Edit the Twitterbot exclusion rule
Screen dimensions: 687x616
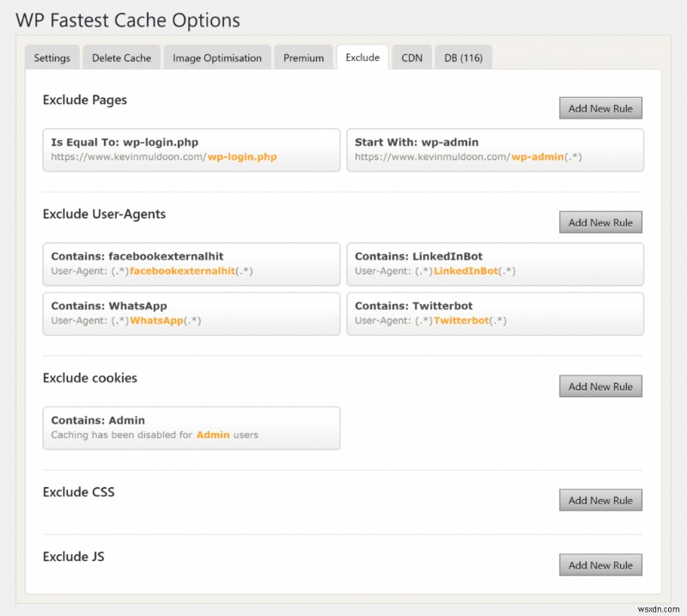point(495,313)
